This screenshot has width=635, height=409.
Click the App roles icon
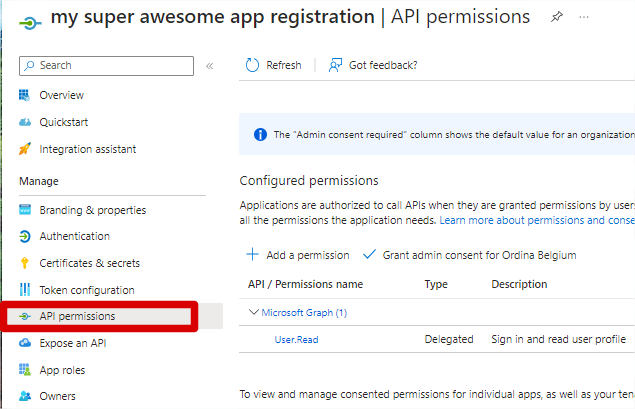[25, 370]
